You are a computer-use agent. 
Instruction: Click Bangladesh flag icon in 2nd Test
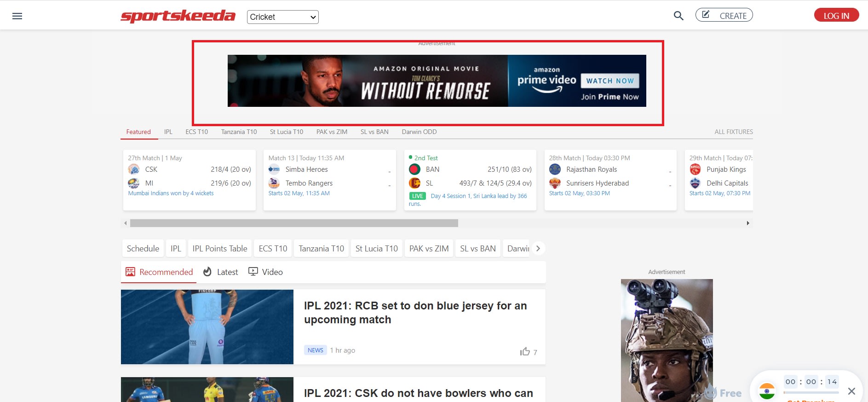[414, 169]
